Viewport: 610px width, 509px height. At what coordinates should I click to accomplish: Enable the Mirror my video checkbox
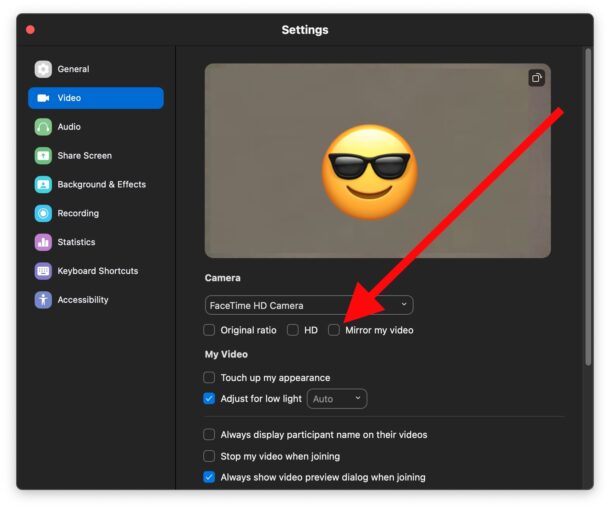coord(334,330)
